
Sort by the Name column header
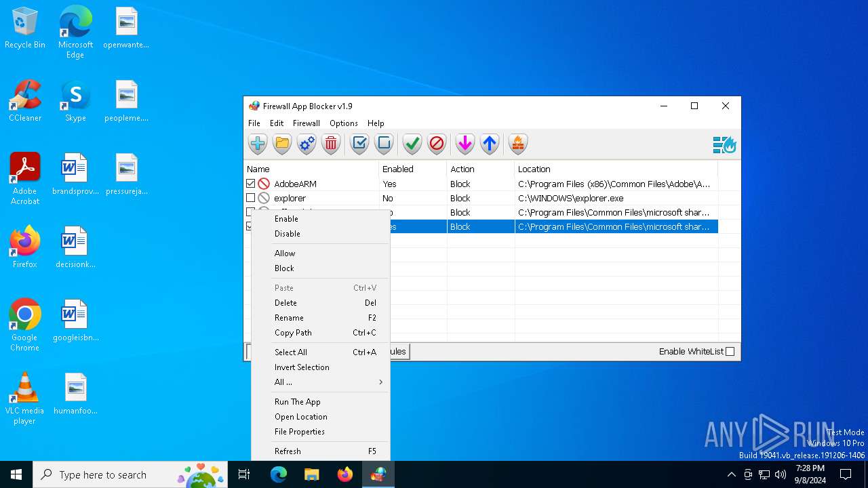311,169
